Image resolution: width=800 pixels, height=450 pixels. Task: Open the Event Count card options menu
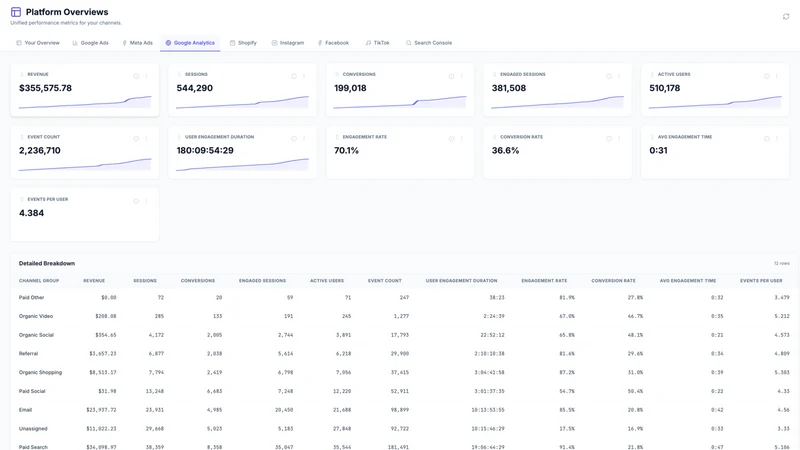(146, 139)
